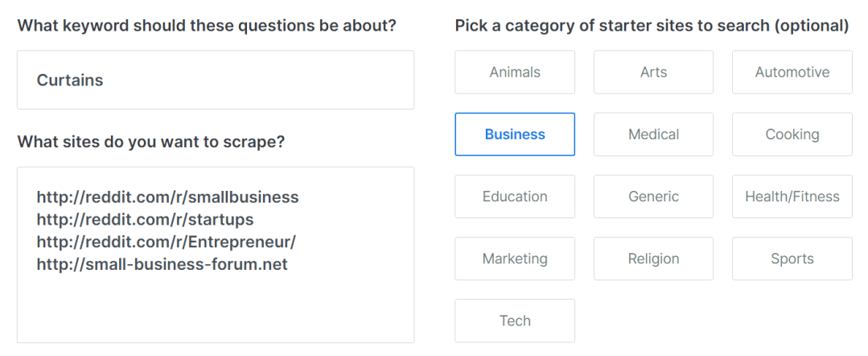Click the reddit.com/r/smallbusiness URL line
The width and height of the screenshot is (868, 356).
(x=167, y=197)
